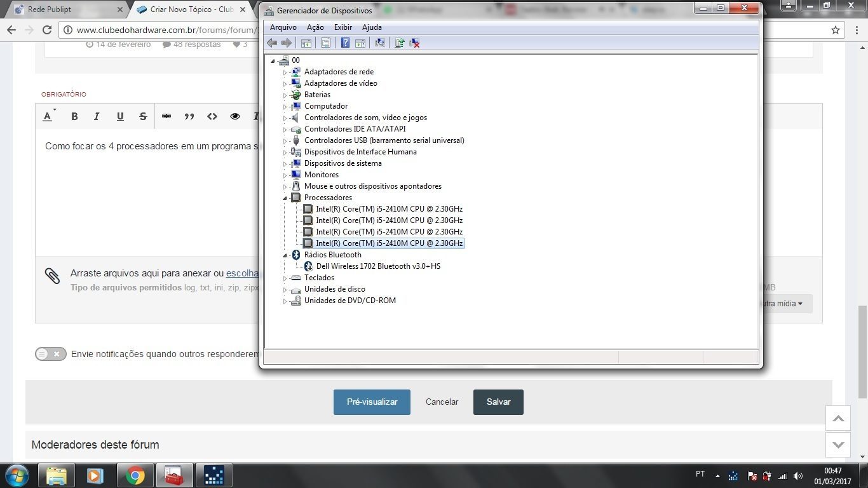Click the escolha link for attachments

pyautogui.click(x=242, y=273)
